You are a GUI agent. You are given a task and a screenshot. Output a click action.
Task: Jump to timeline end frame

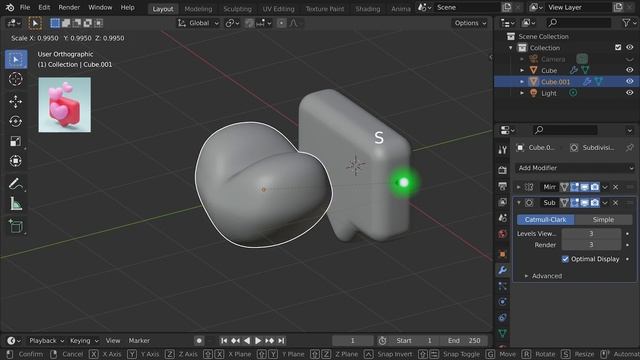281,340
